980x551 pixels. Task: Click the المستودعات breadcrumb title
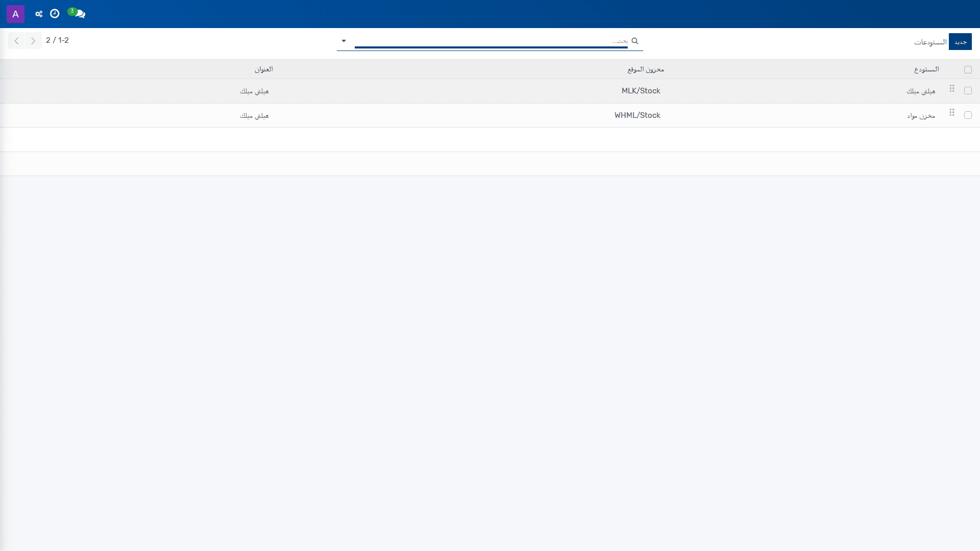pyautogui.click(x=930, y=42)
